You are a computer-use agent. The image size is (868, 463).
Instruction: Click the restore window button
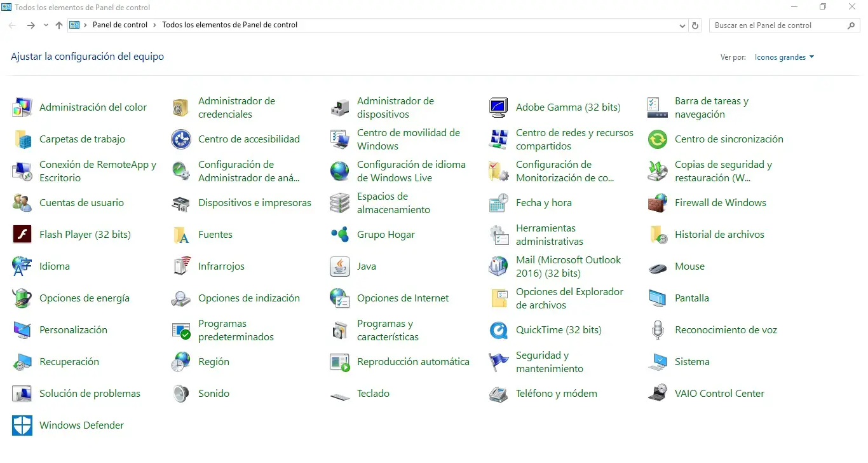pyautogui.click(x=823, y=7)
